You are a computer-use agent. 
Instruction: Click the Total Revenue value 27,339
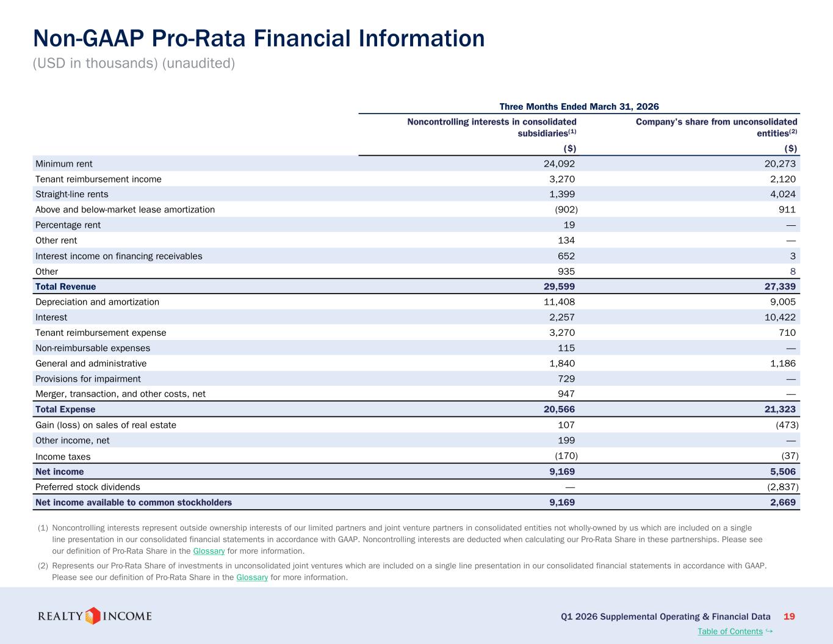click(780, 286)
